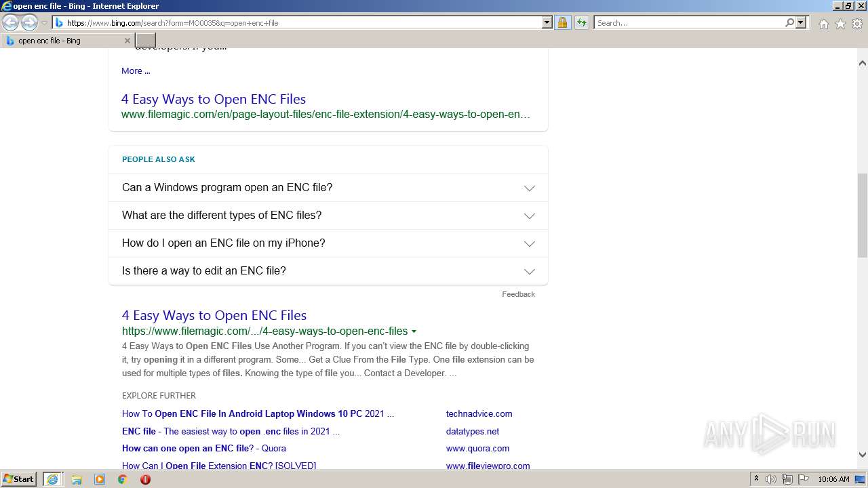Open the volume speaker tray icon
Viewport: 868px width, 488px height.
tap(771, 479)
